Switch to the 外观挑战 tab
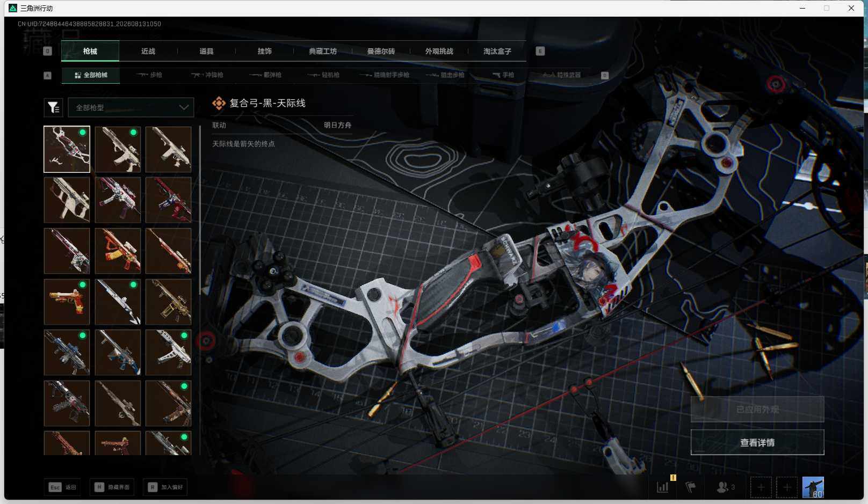Image resolution: width=868 pixels, height=504 pixels. pyautogui.click(x=439, y=51)
